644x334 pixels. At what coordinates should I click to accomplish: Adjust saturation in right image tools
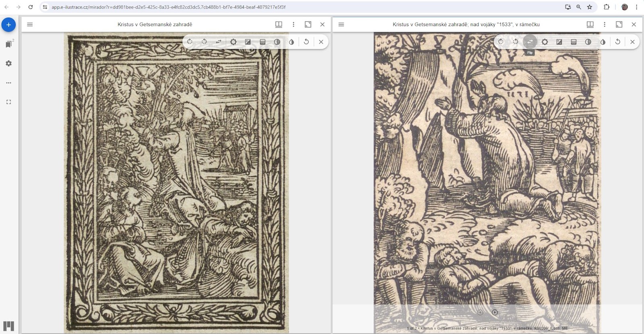point(574,42)
